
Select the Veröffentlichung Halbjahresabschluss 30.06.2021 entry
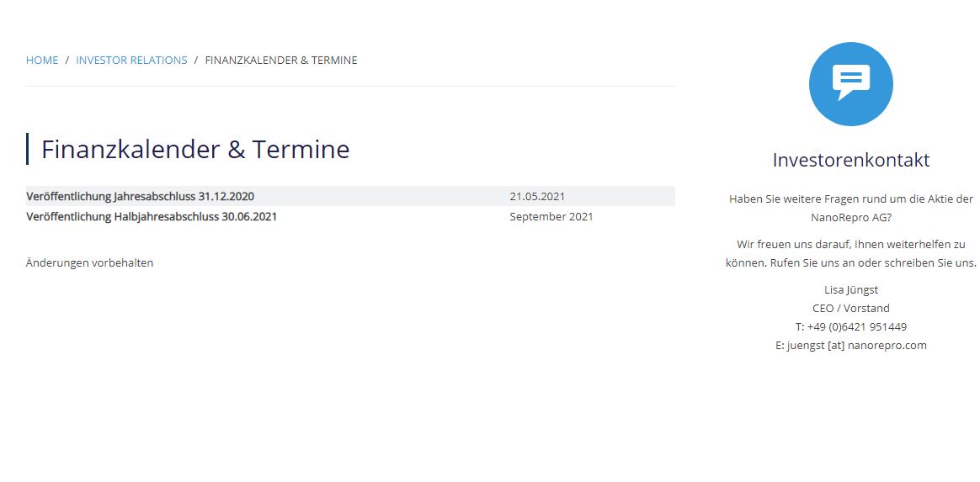(x=152, y=217)
